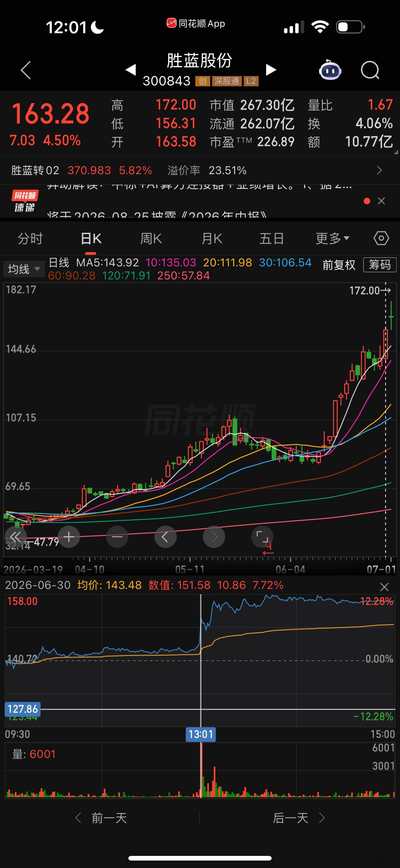Switch to next stock with right triangle
Viewport: 400px width, 868px height.
(x=271, y=70)
